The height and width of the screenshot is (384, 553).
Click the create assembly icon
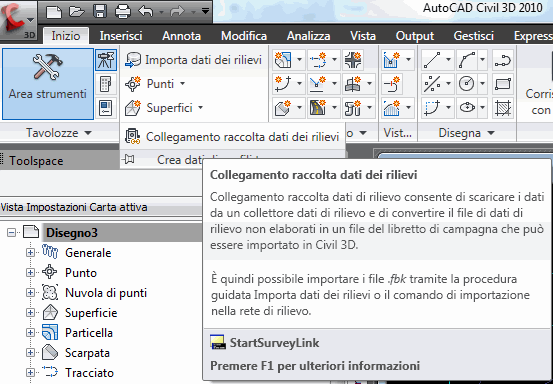pyautogui.click(x=353, y=84)
